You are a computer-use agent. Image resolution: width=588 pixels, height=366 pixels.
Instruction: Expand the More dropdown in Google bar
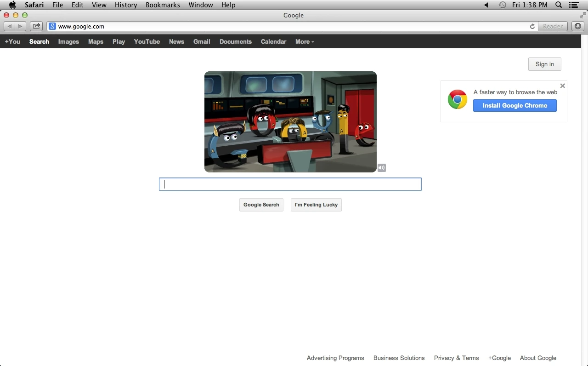305,41
